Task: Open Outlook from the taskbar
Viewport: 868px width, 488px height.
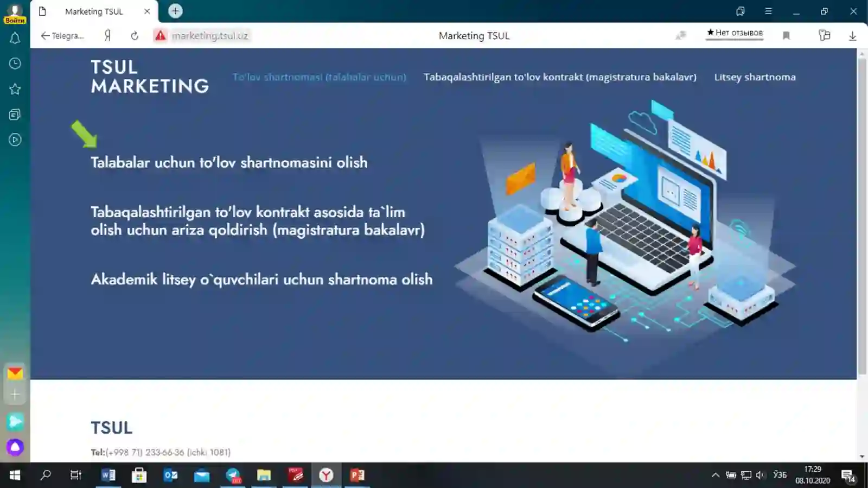Action: coord(170,476)
